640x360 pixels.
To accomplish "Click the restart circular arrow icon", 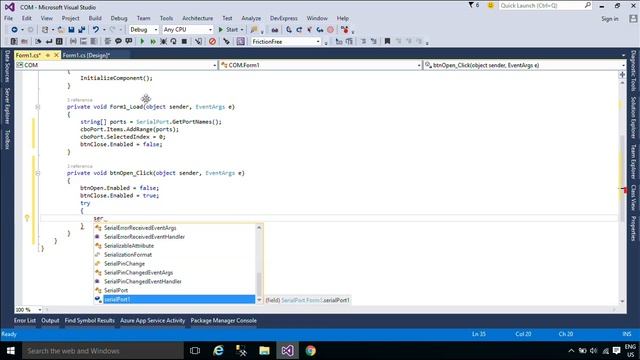I will 173,41.
